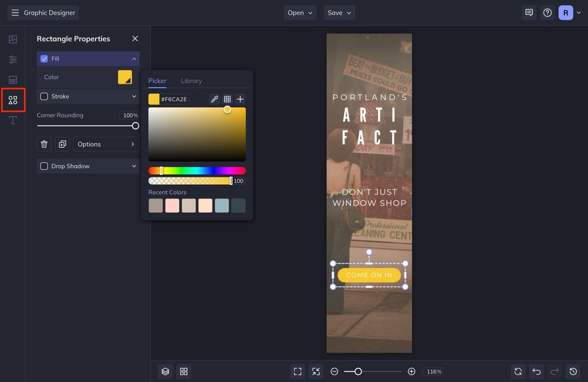Undo the last action
Viewport: 588px width, 382px height.
(536, 371)
